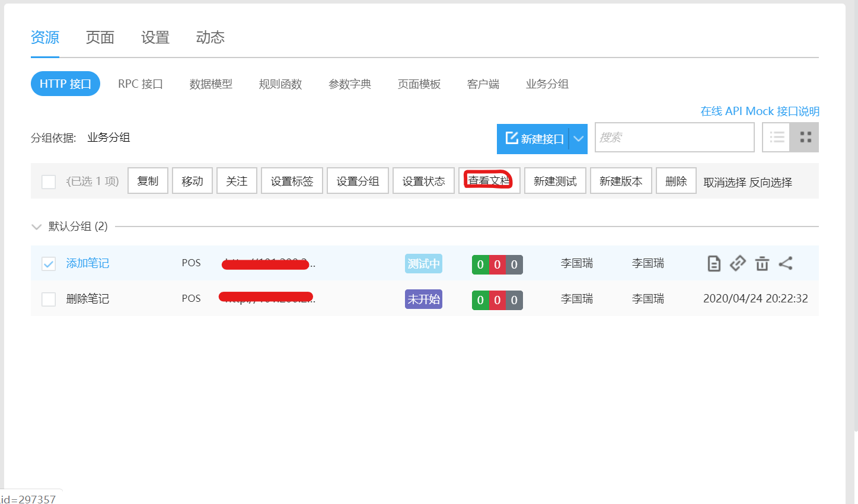Open the 删除笔记 interface link

(x=88, y=299)
